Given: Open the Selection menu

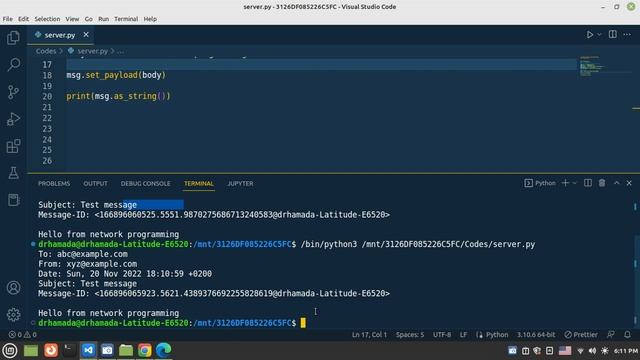Looking at the screenshot, I should tap(47, 19).
